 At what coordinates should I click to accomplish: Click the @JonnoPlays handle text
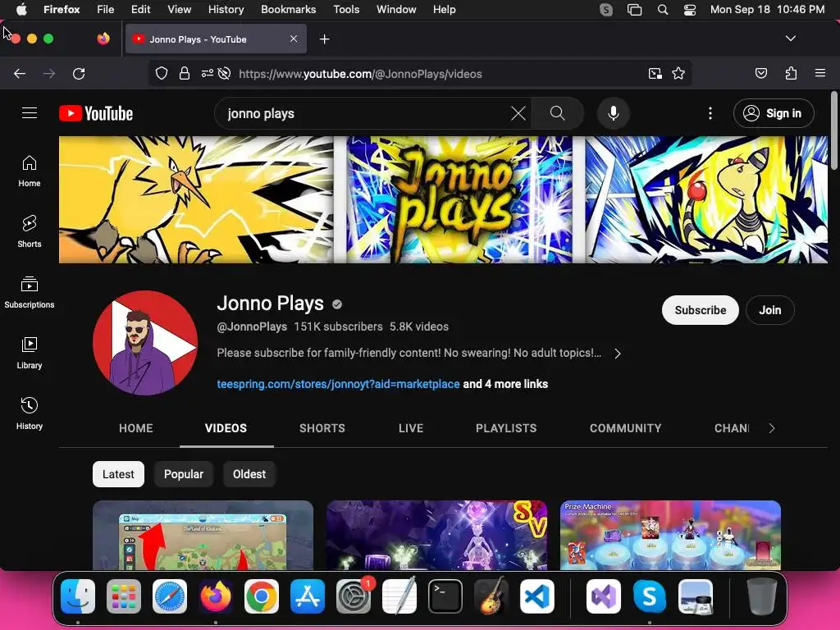[252, 326]
